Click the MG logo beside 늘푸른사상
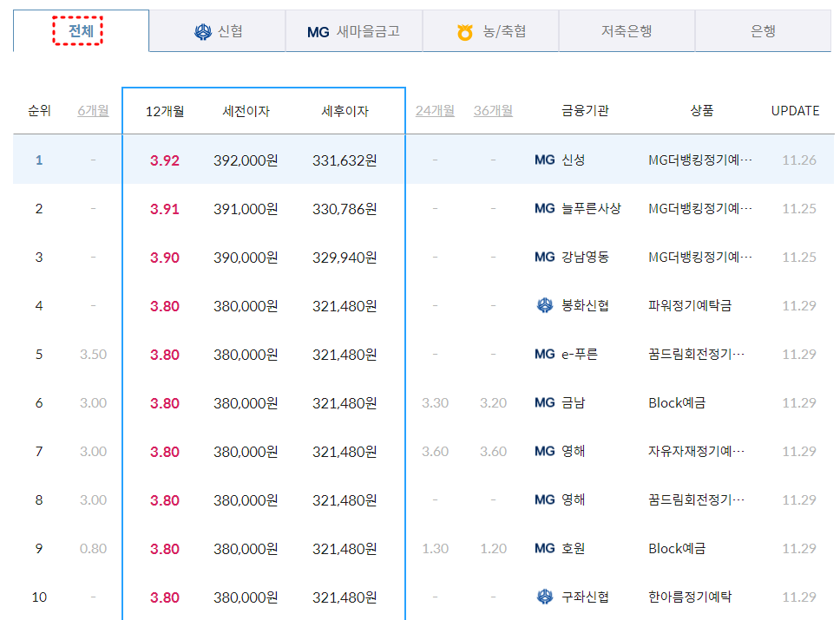The width and height of the screenshot is (840, 620). point(544,209)
